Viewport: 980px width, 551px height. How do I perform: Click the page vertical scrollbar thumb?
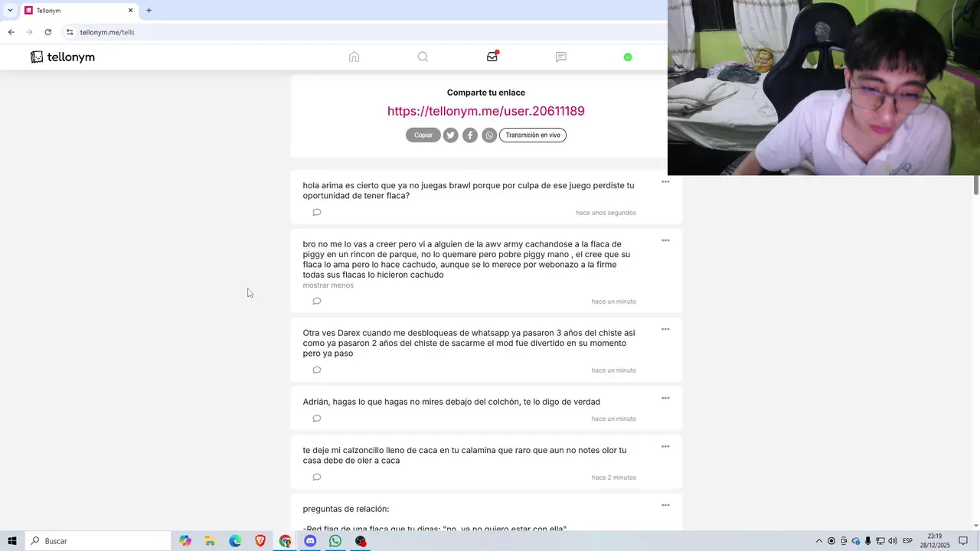(976, 185)
